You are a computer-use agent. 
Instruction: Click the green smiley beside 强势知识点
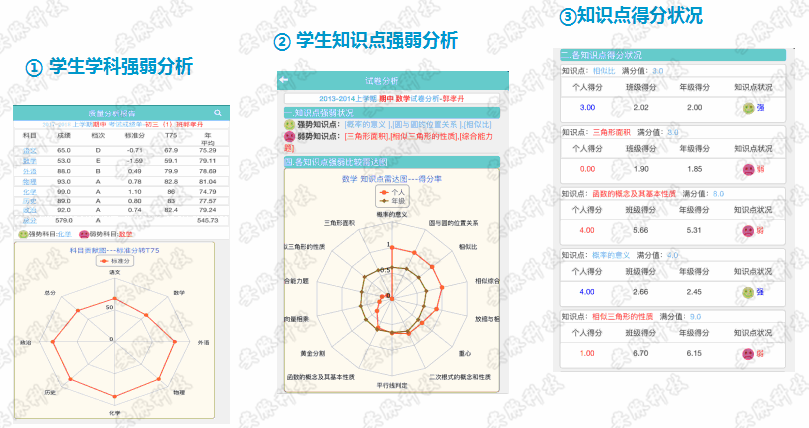(x=290, y=123)
